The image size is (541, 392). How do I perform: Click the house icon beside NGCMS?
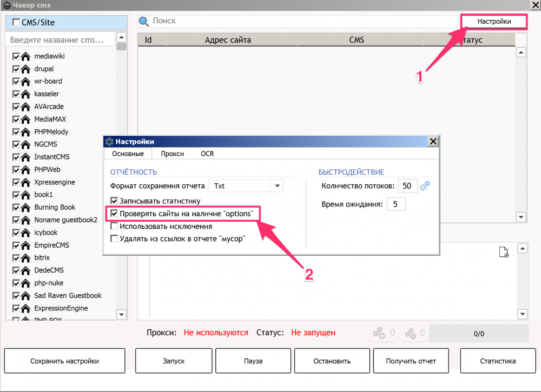coord(25,144)
